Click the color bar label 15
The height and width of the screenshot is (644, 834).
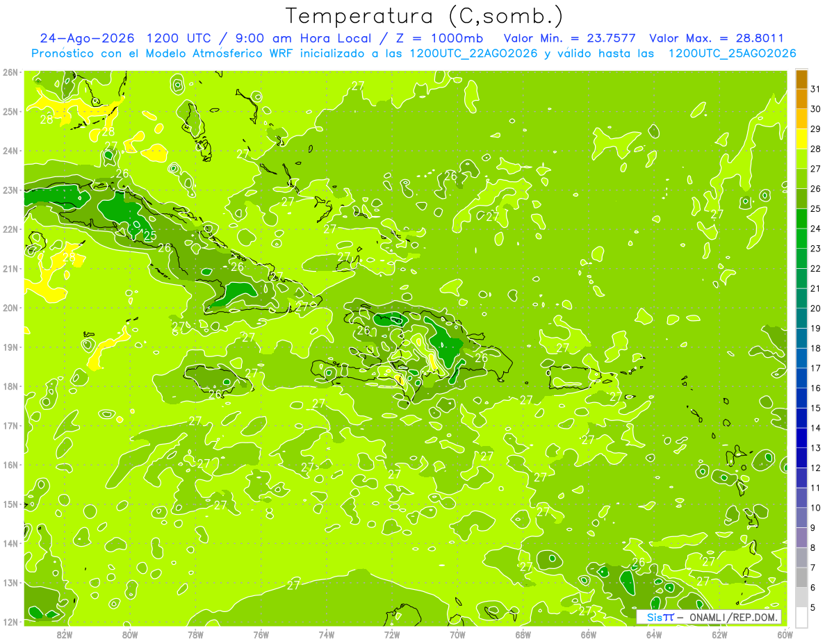[x=816, y=408]
